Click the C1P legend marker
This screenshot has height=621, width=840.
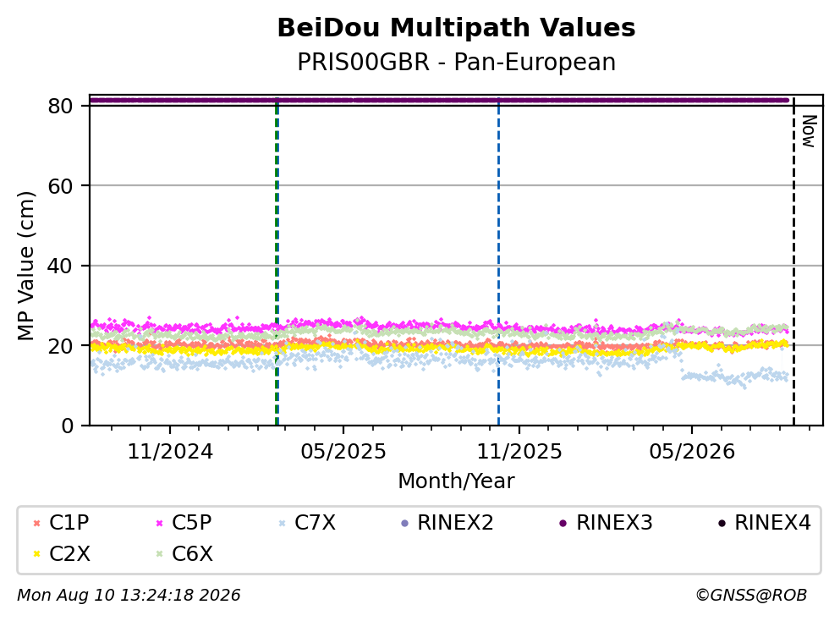pos(36,523)
